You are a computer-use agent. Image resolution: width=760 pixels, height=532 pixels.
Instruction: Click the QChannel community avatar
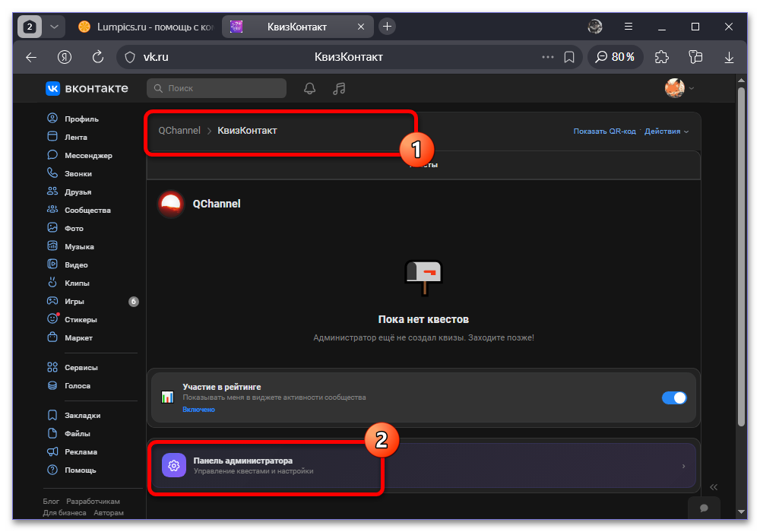click(170, 204)
